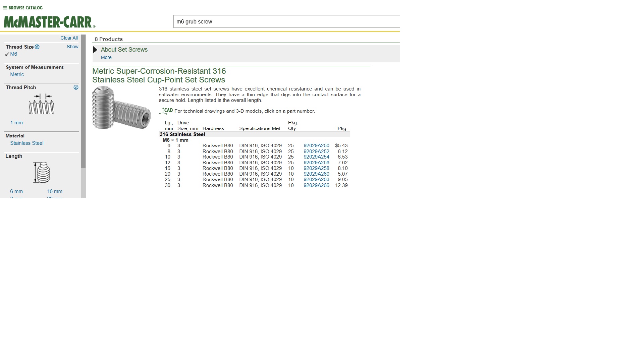Click the Thread Size info icon

click(x=37, y=47)
